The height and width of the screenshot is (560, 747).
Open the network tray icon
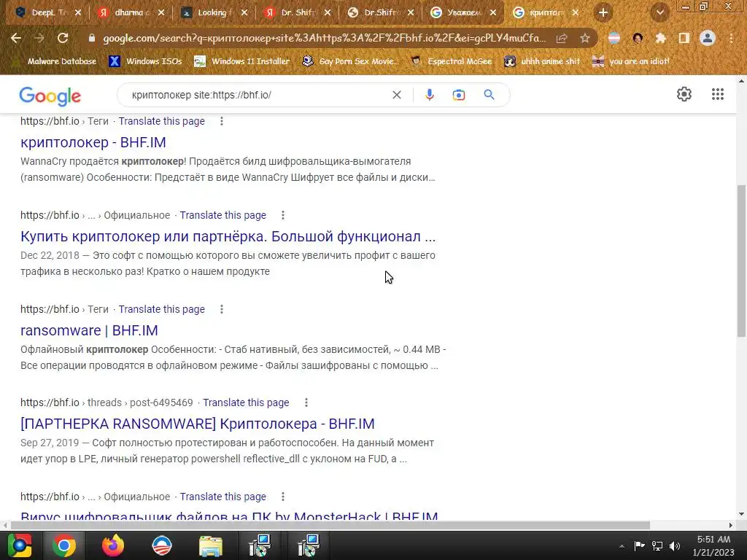pyautogui.click(x=657, y=545)
